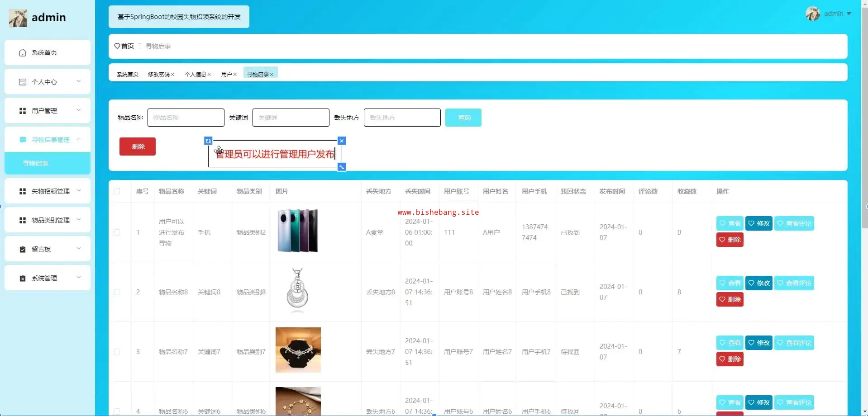Expand the 留言板 menu chevron
This screenshot has height=416, width=868.
point(79,249)
